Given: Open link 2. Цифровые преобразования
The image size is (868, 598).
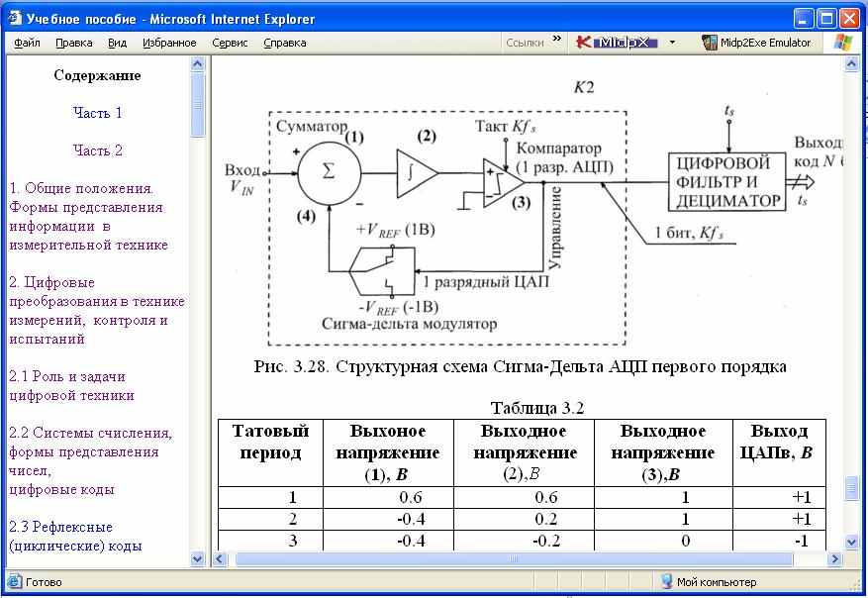Looking at the screenshot, I should (97, 311).
